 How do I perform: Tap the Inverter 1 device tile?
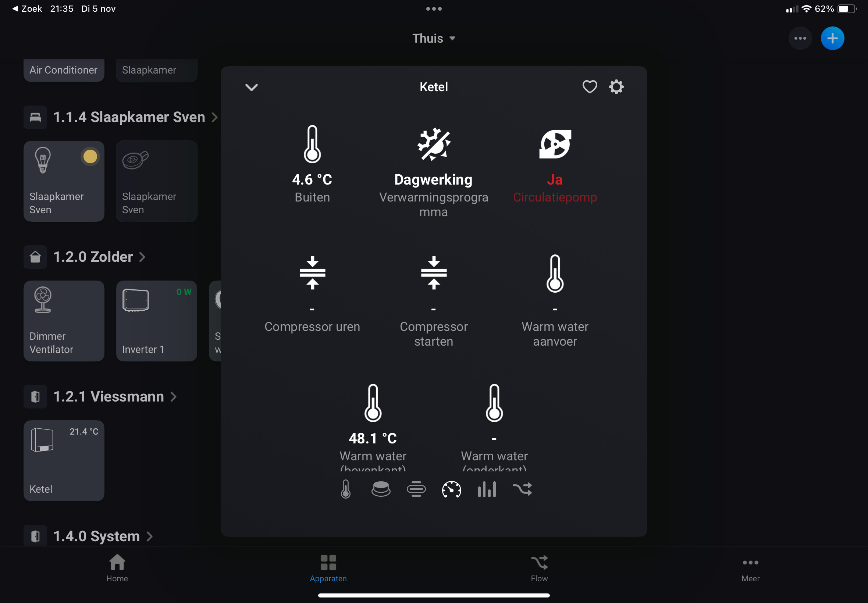[156, 321]
